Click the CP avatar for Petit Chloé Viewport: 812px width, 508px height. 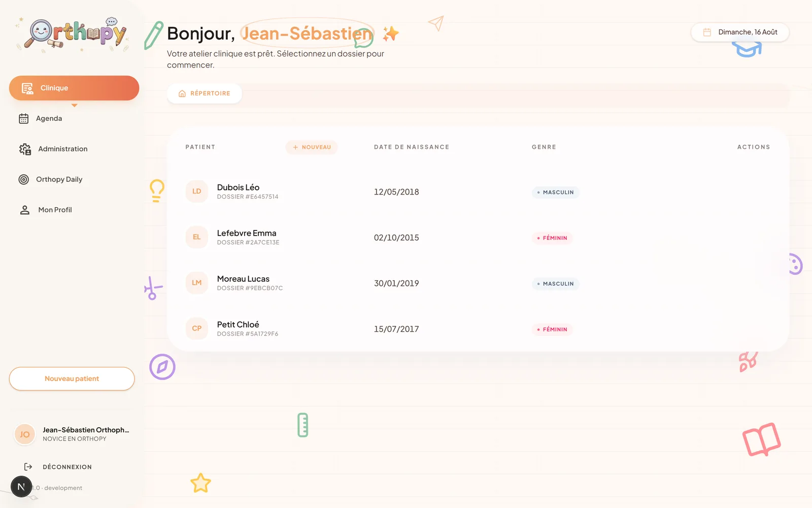pos(197,329)
